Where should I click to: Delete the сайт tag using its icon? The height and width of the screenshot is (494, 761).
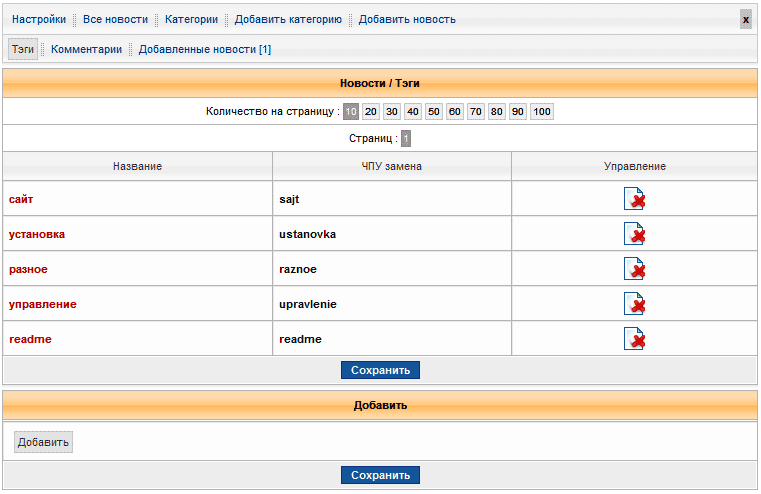634,199
